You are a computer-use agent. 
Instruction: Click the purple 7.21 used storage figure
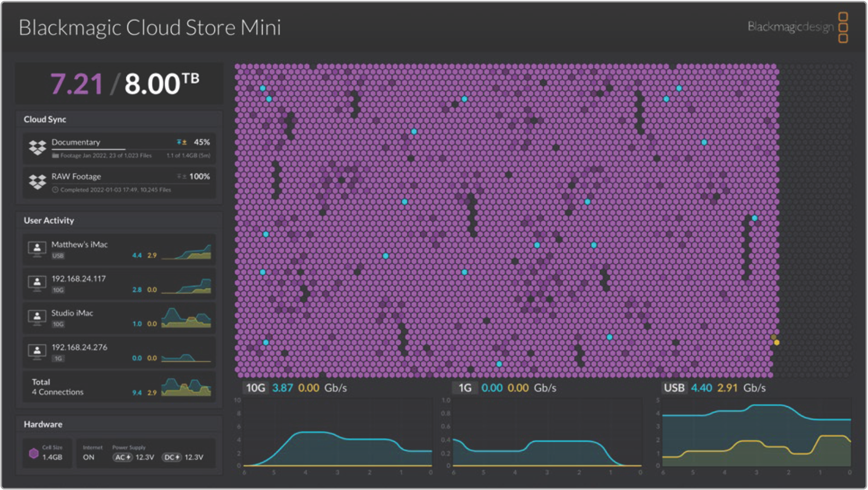77,84
